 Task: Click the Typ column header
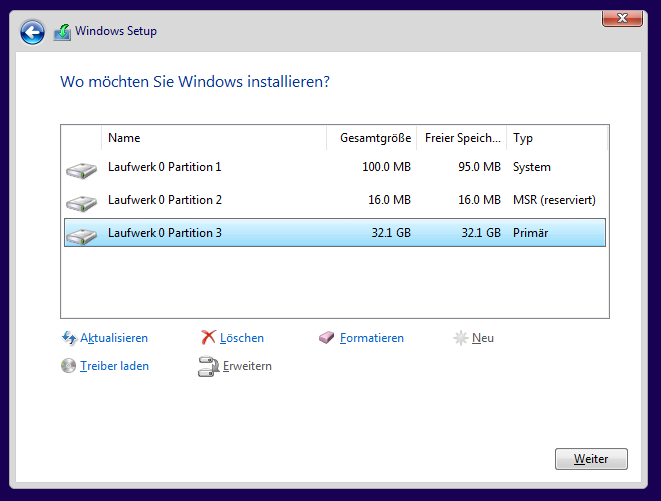tap(557, 138)
